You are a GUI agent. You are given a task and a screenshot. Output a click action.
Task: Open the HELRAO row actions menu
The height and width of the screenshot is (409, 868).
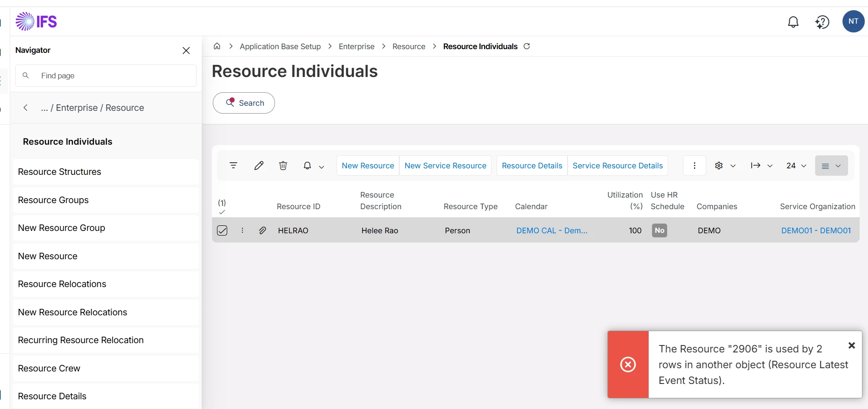pos(243,230)
